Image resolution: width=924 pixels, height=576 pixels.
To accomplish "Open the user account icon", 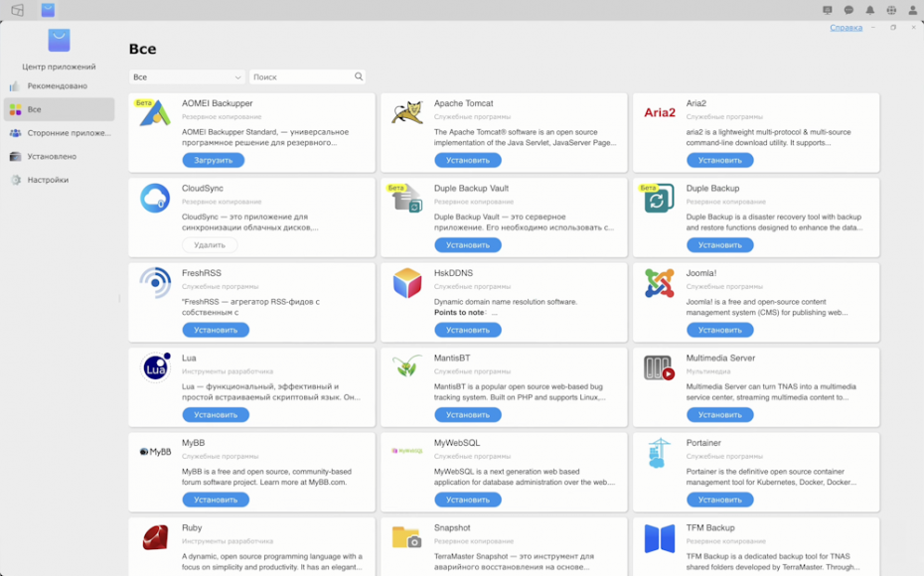I will pos(912,10).
